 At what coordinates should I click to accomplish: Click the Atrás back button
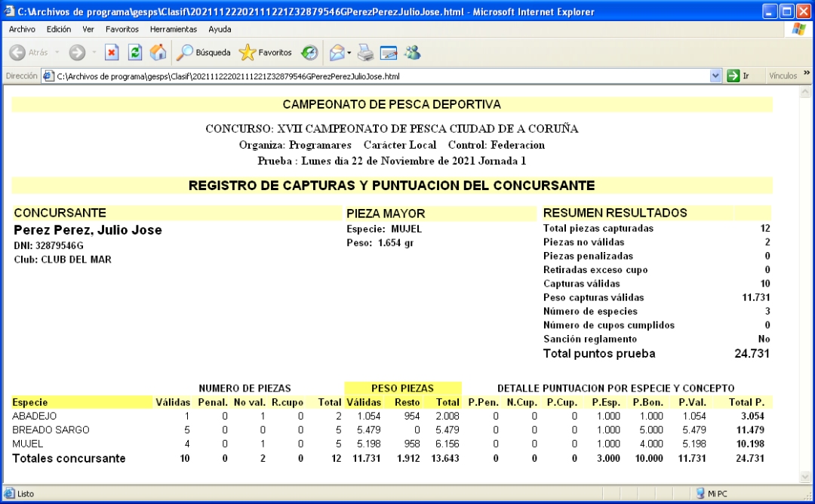point(29,53)
